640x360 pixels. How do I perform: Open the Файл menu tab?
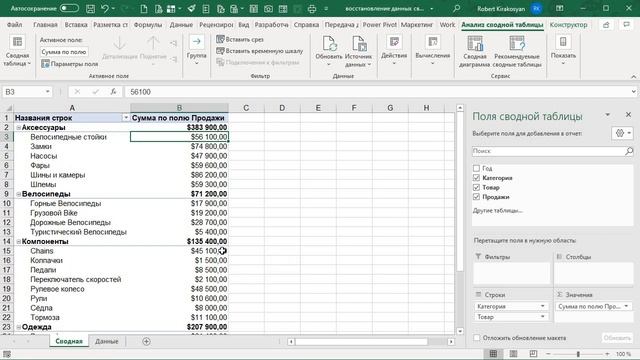[x=14, y=25]
